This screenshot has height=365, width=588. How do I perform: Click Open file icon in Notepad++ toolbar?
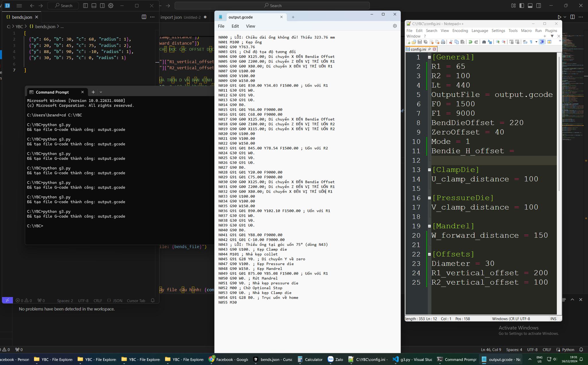point(414,42)
